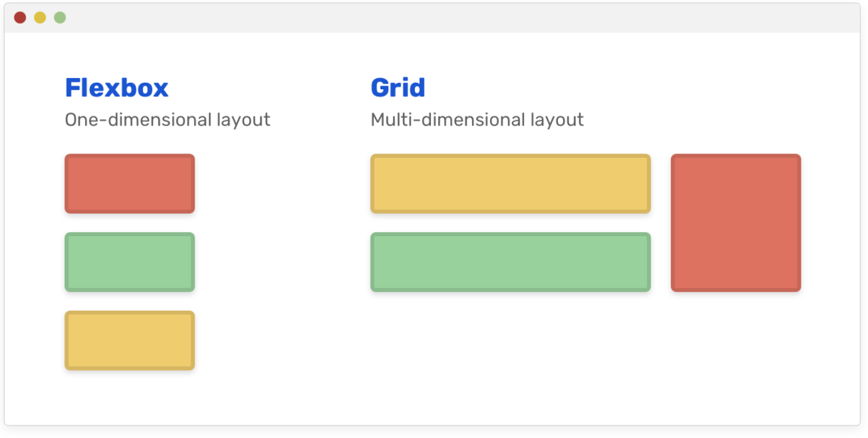Viewport: 868px width, 438px height.
Task: Click the gap between yellow and green Grid boxes
Action: pyautogui.click(x=510, y=223)
